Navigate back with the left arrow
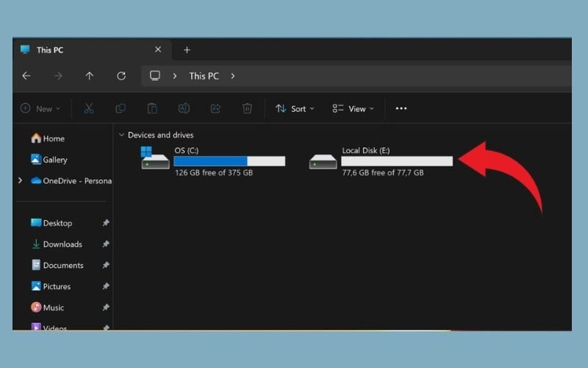Image resolution: width=588 pixels, height=368 pixels. coord(26,76)
